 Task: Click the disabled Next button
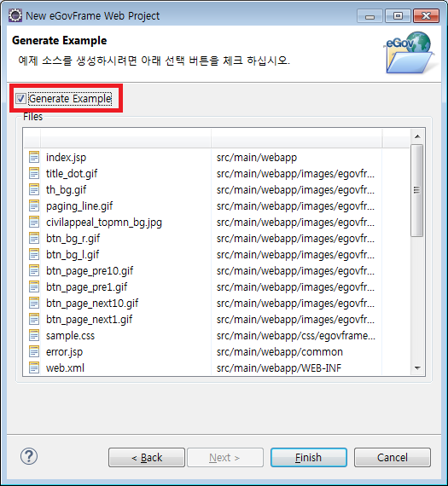click(x=225, y=457)
